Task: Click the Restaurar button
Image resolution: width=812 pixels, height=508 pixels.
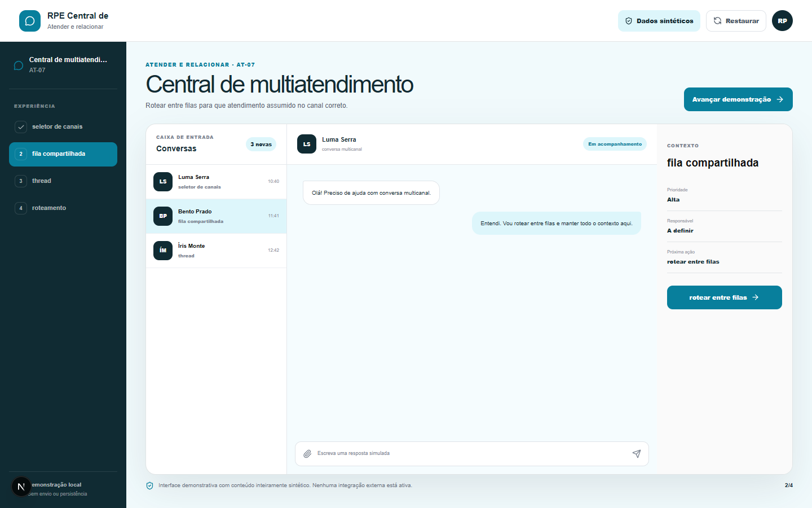Action: (x=736, y=21)
